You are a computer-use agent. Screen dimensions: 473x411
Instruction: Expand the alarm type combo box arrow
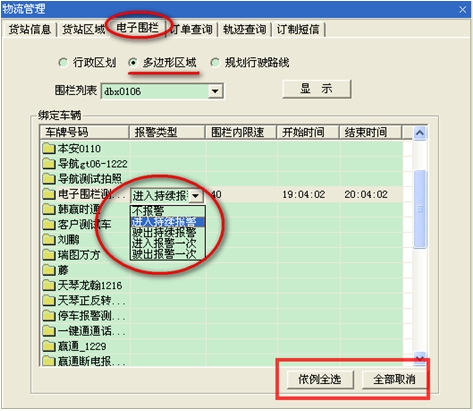click(196, 195)
